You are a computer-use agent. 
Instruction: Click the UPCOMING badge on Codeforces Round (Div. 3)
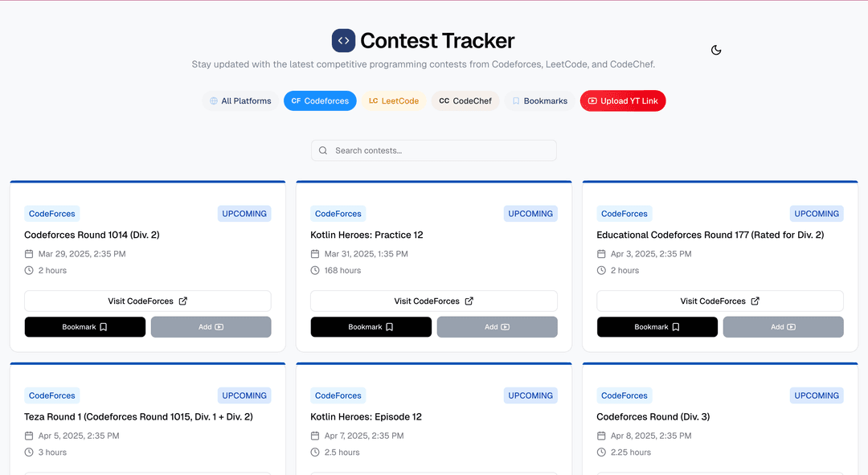pyautogui.click(x=816, y=395)
